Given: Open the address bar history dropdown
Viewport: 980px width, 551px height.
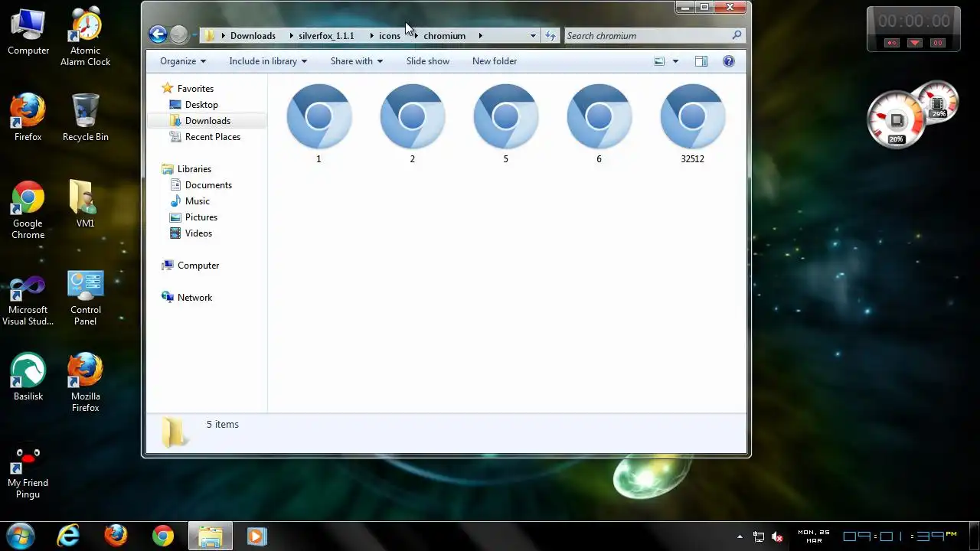Looking at the screenshot, I should pyautogui.click(x=533, y=35).
